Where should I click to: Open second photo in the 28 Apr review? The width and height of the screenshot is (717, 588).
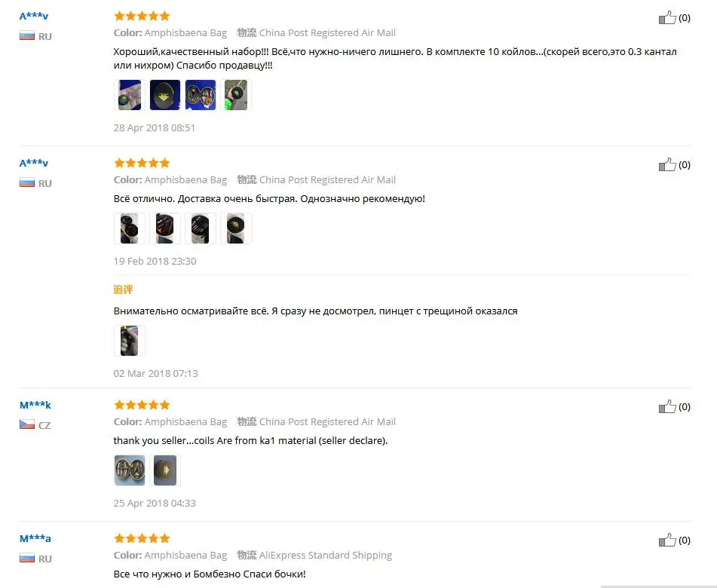tap(165, 95)
